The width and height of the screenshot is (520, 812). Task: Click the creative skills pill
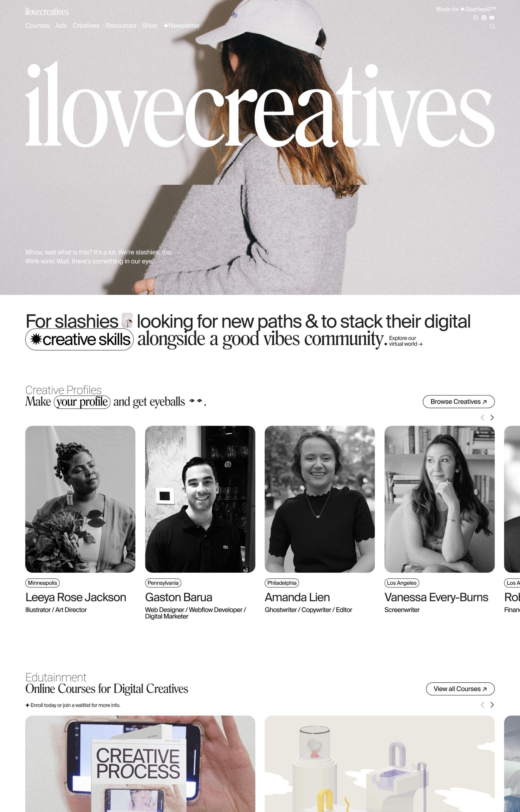point(79,339)
